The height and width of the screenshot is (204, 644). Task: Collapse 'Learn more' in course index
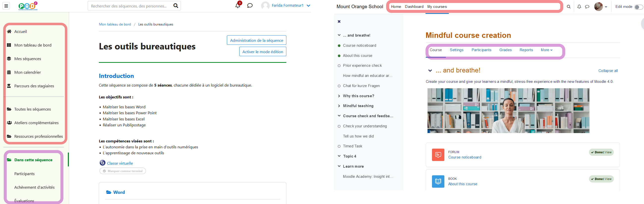coord(339,166)
